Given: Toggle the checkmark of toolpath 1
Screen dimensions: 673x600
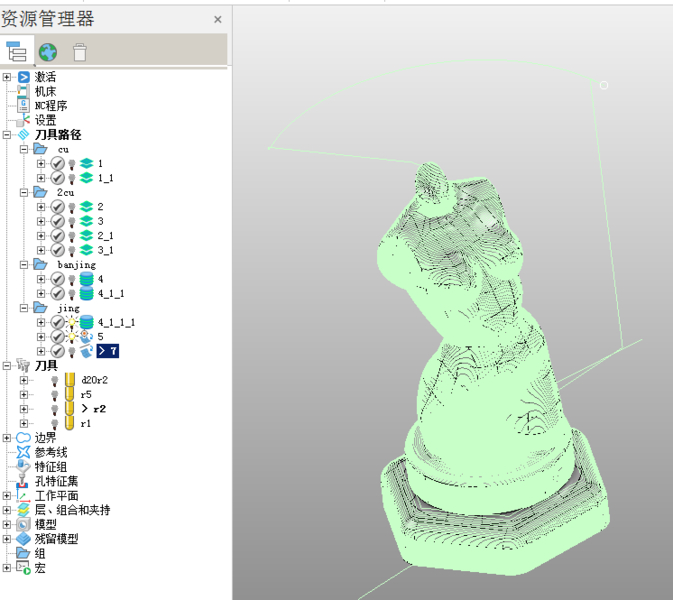Looking at the screenshot, I should tap(58, 164).
